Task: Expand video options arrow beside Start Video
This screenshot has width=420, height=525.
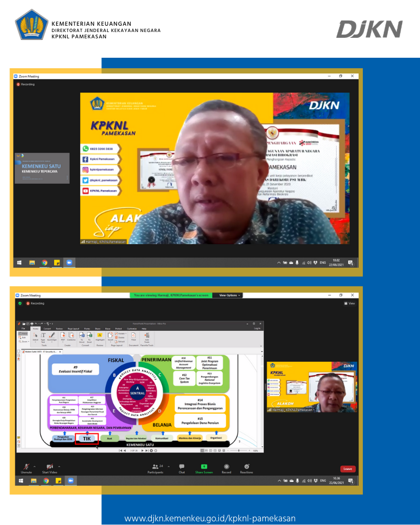Action: click(x=59, y=466)
